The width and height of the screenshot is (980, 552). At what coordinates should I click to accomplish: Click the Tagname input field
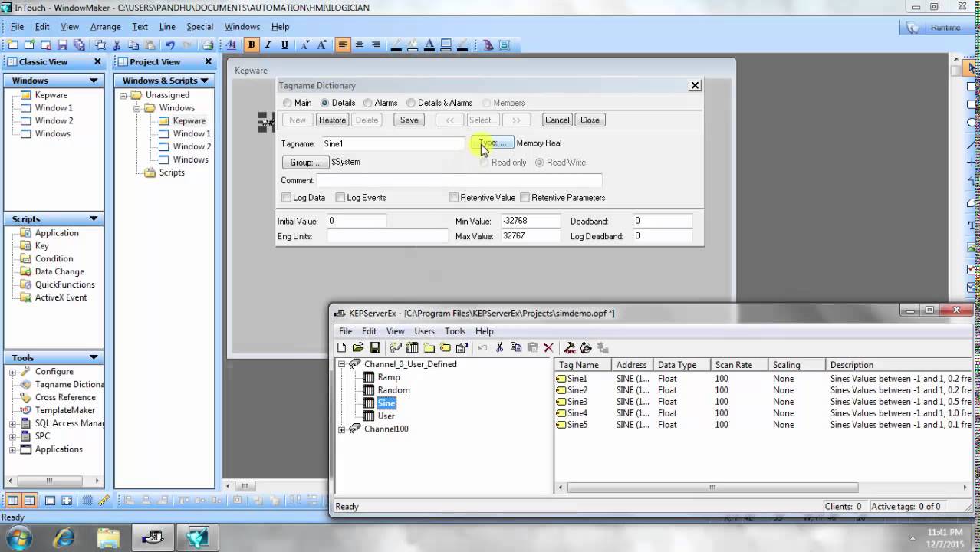[x=392, y=143]
